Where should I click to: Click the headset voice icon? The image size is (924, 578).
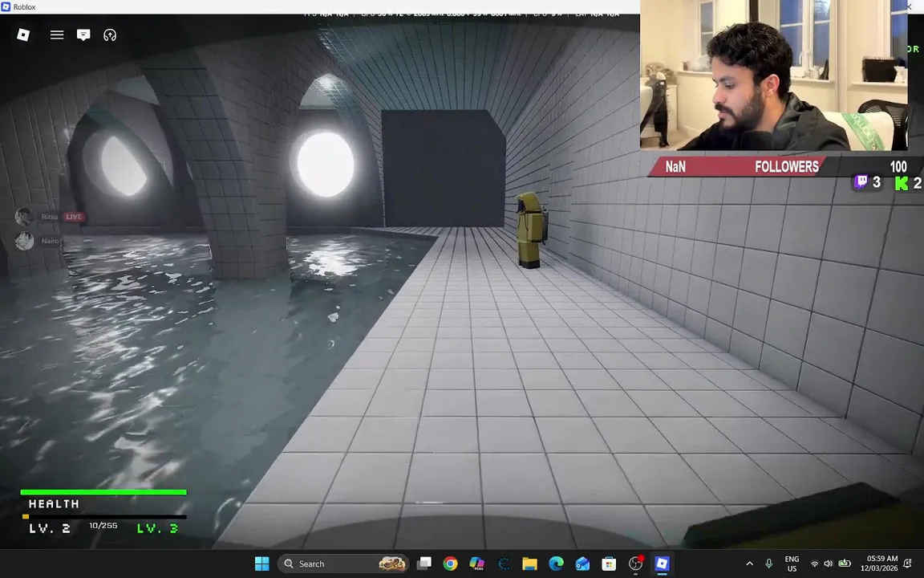pyautogui.click(x=110, y=35)
